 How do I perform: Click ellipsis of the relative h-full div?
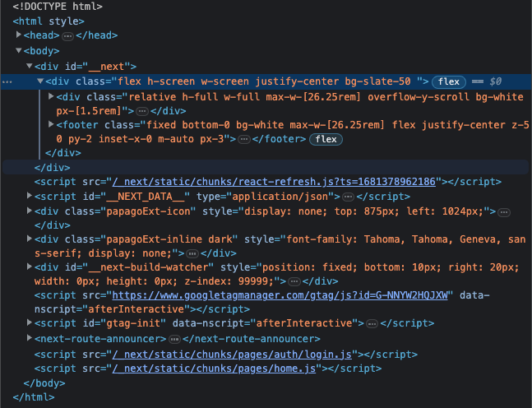(x=142, y=111)
